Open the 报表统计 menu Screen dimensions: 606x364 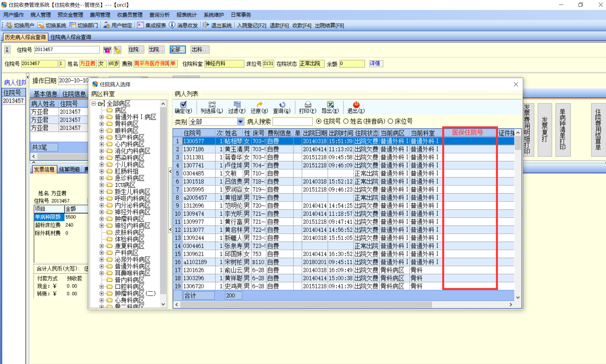point(186,15)
